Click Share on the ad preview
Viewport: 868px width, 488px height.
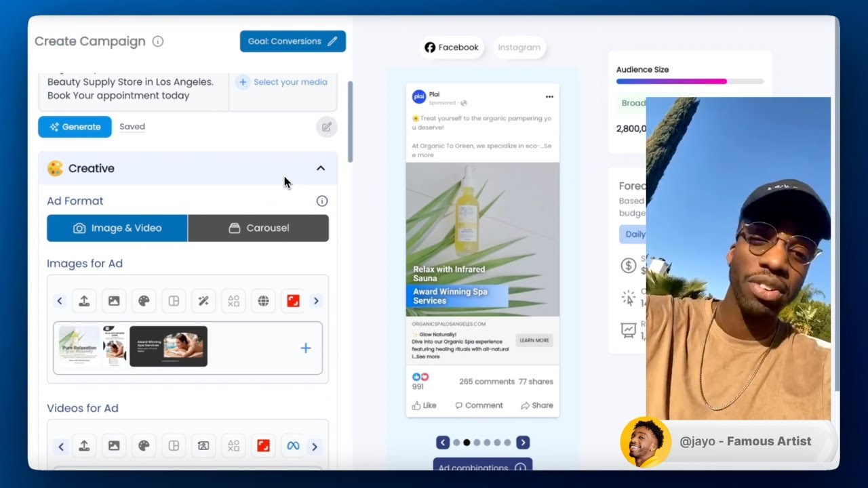point(537,405)
